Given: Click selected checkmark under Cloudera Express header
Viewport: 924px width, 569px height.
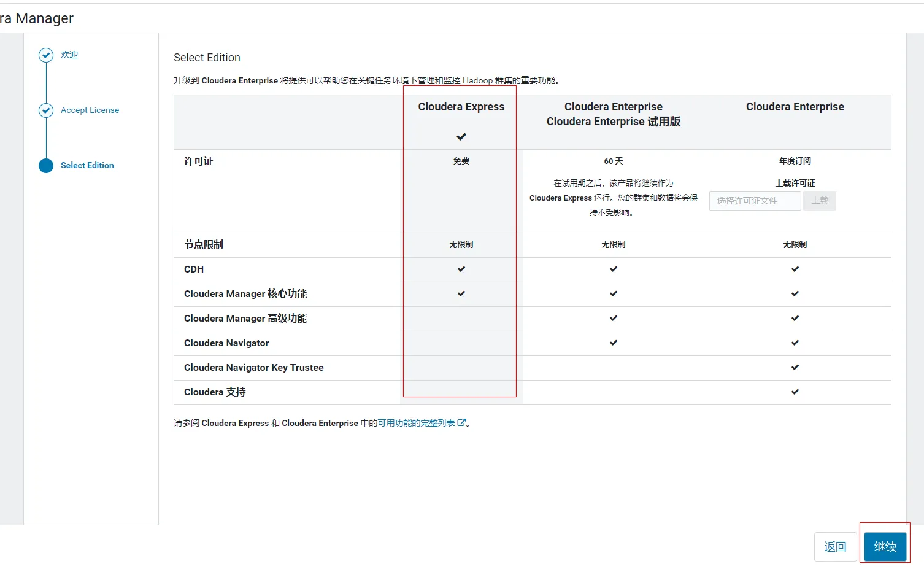Looking at the screenshot, I should click(461, 136).
